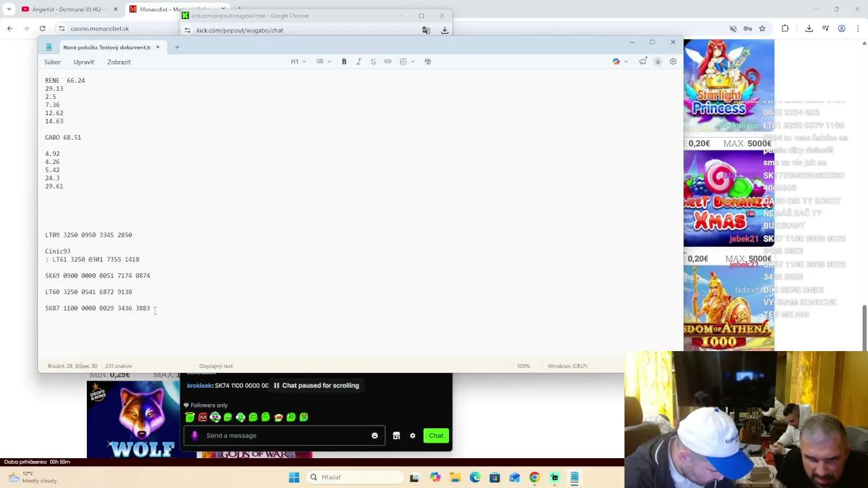Click the 100% zoom status in Notepad
868x488 pixels.
(x=523, y=366)
